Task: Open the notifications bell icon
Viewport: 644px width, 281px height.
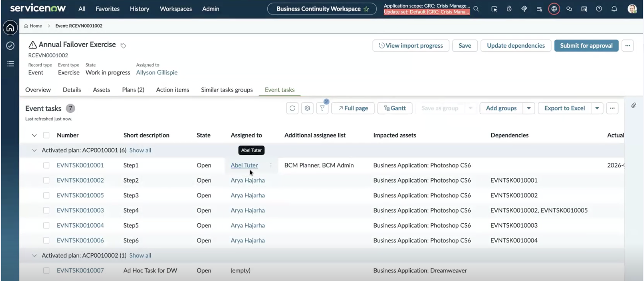Action: click(x=614, y=9)
